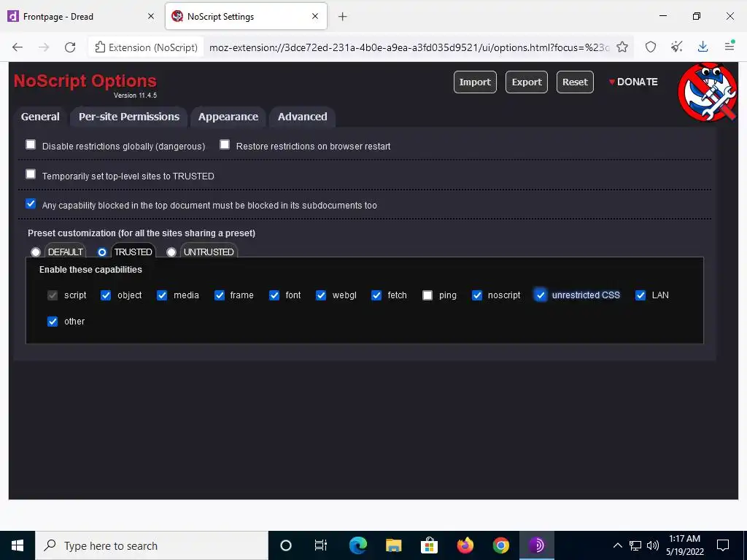Click the Version 11.4.5 text
The width and height of the screenshot is (747, 560).
[135, 96]
